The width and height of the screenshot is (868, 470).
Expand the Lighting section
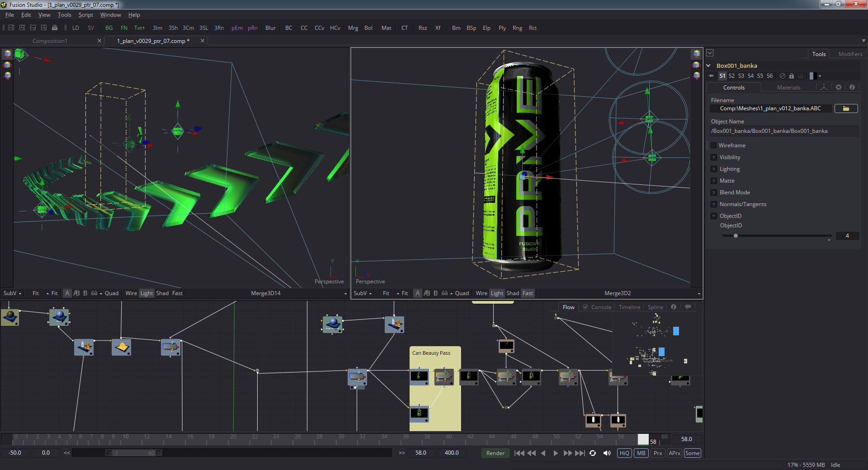pyautogui.click(x=714, y=169)
